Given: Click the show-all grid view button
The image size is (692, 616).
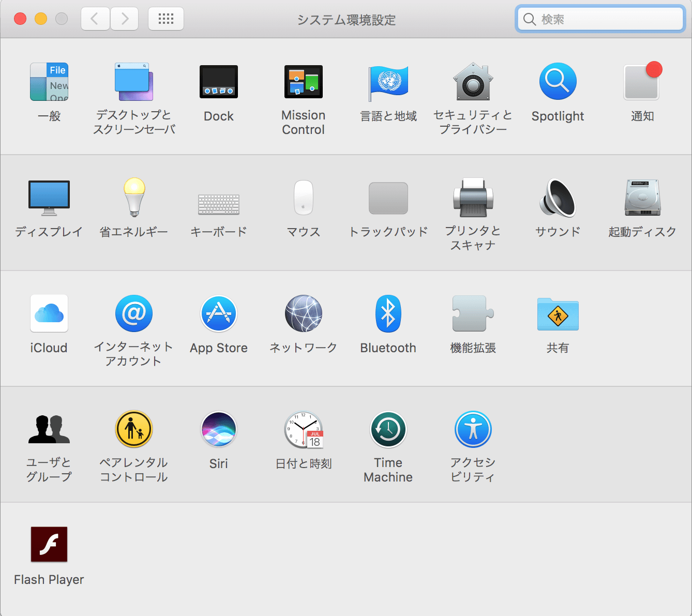Looking at the screenshot, I should 166,19.
